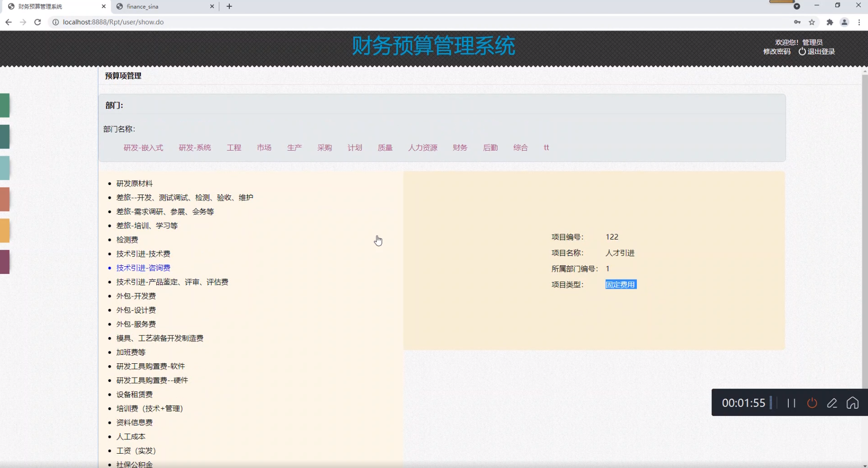Close the finance_sina tab

212,6
